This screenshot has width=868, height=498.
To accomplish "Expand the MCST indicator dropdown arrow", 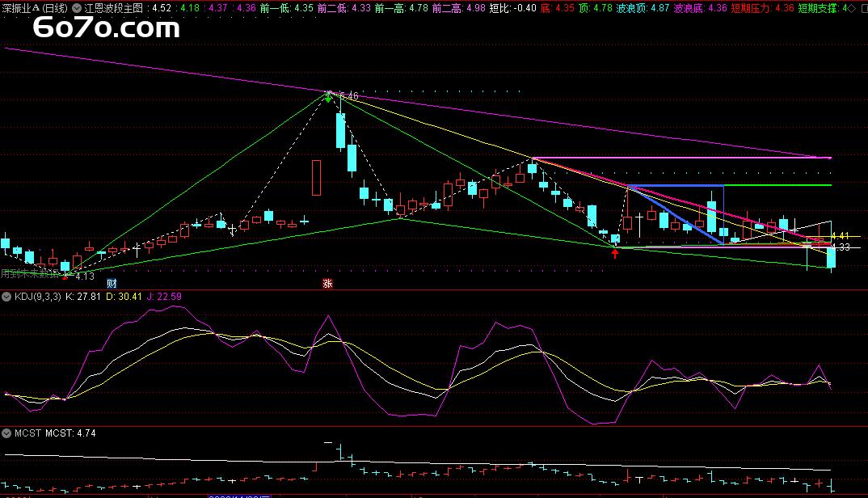I will coord(6,433).
